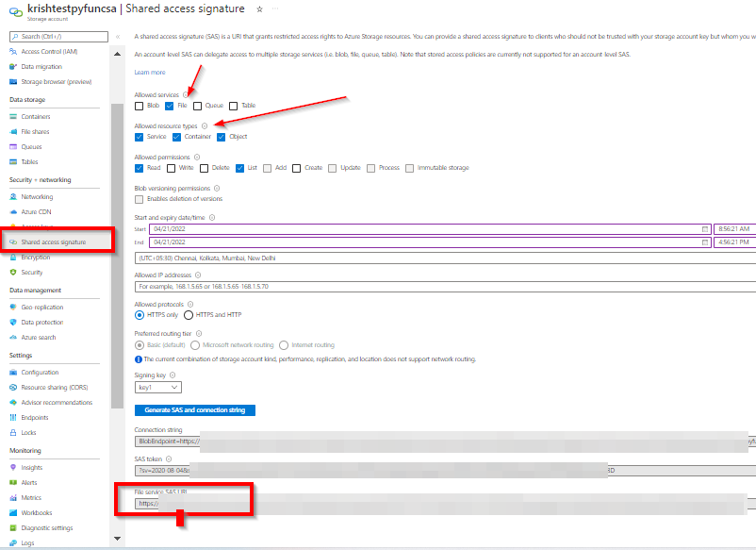Click the sidebar scroll down arrow
Screen dimensions: 756x550
point(117,539)
